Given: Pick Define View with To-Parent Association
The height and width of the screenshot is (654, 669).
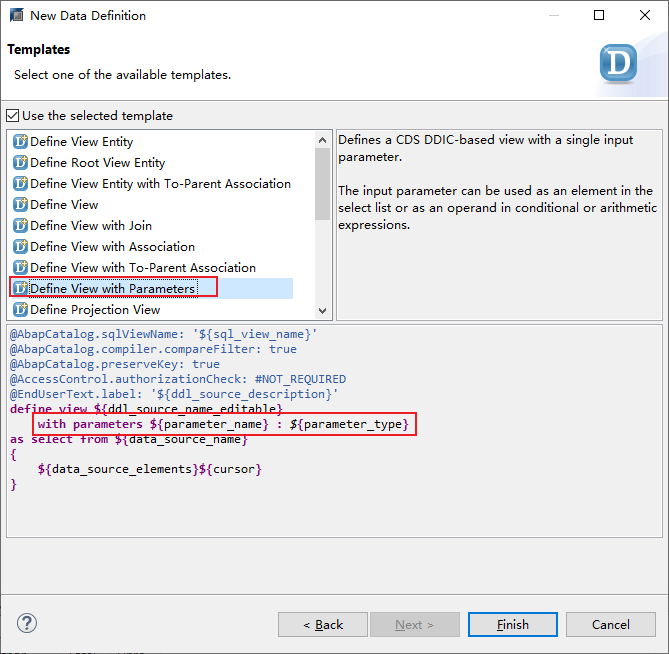Looking at the screenshot, I should pyautogui.click(x=142, y=268).
